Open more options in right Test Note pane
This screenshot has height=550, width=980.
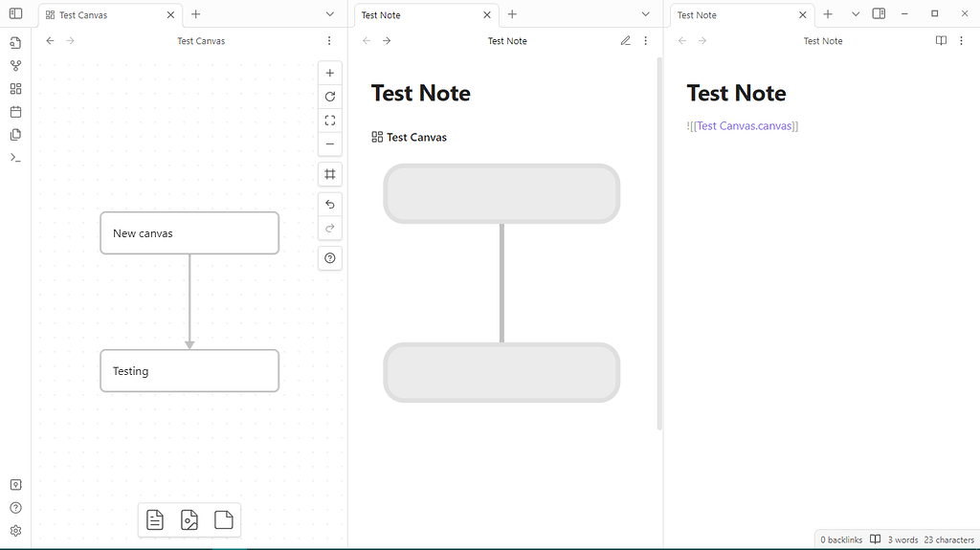pos(961,40)
